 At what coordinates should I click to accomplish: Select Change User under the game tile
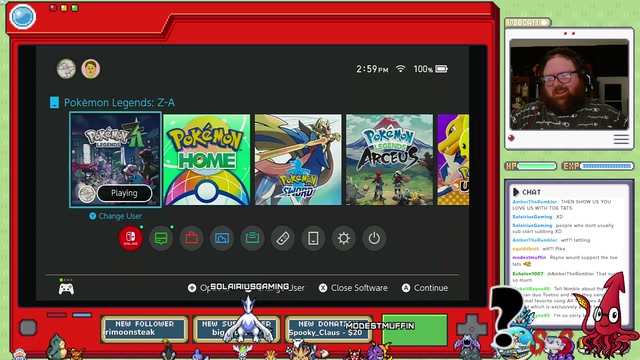coord(116,216)
